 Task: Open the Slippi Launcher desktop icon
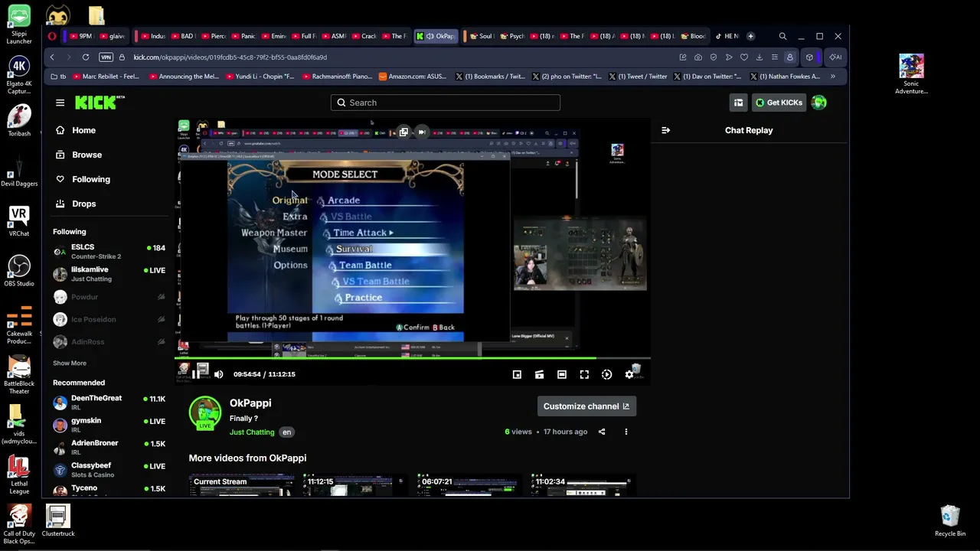19,25
